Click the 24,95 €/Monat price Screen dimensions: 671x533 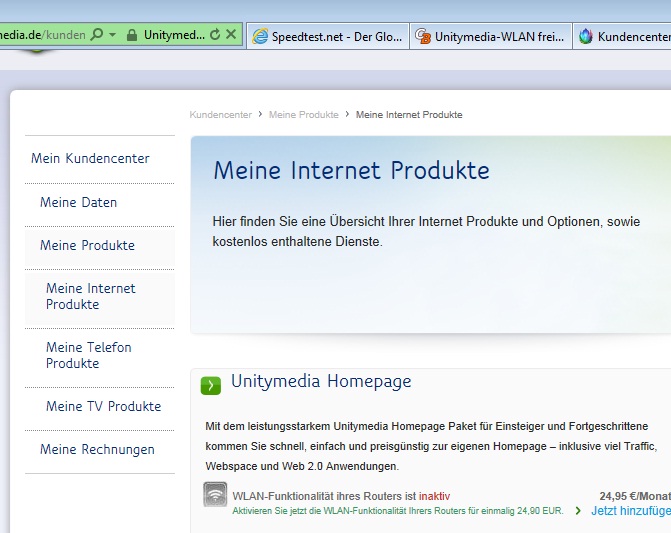click(x=635, y=496)
